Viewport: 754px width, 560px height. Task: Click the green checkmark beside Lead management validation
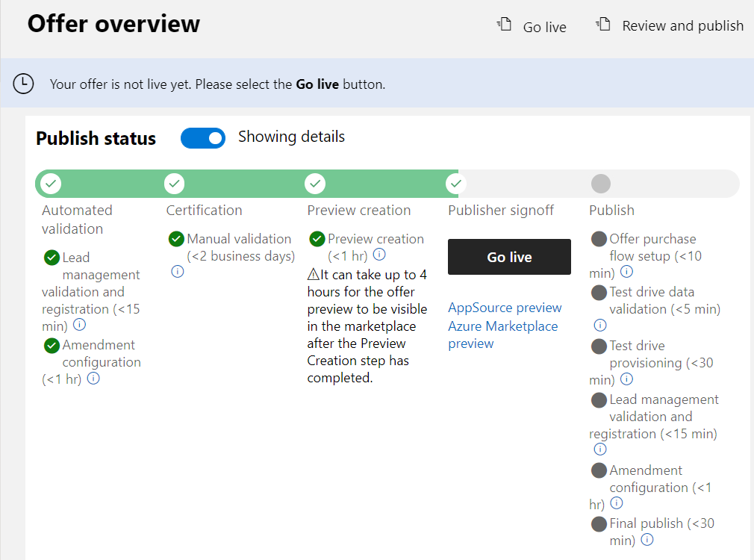[52, 257]
